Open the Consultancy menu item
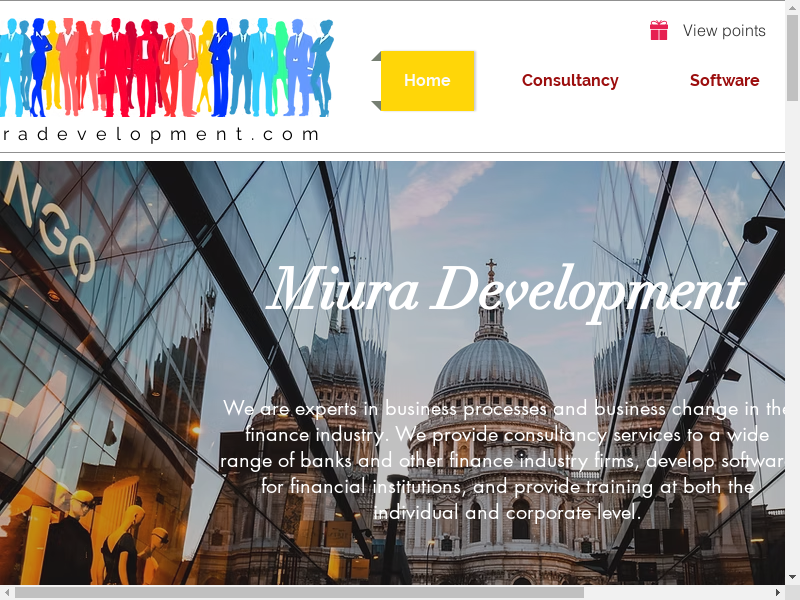Screen dimensions: 800x600 [x=570, y=81]
